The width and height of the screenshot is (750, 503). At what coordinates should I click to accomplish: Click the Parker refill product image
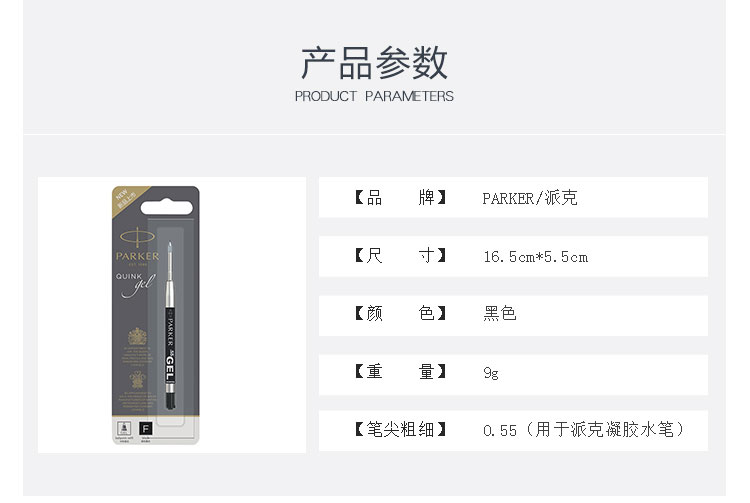point(155,315)
